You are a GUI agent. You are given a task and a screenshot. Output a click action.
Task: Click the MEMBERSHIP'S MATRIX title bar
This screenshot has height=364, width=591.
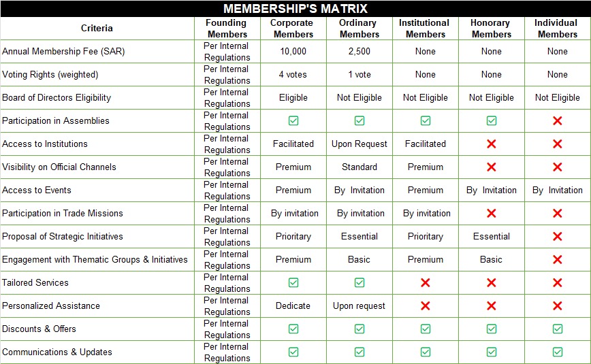pyautogui.click(x=295, y=9)
